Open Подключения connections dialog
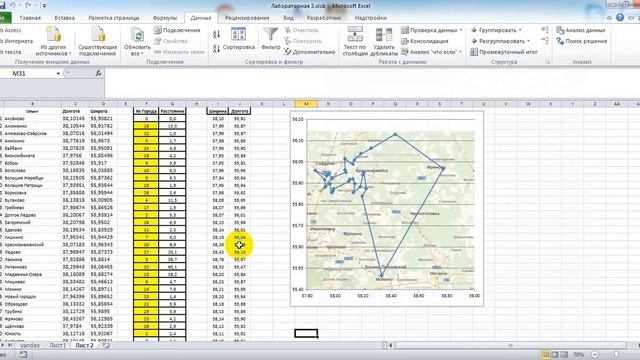The height and width of the screenshot is (360, 640). click(177, 30)
